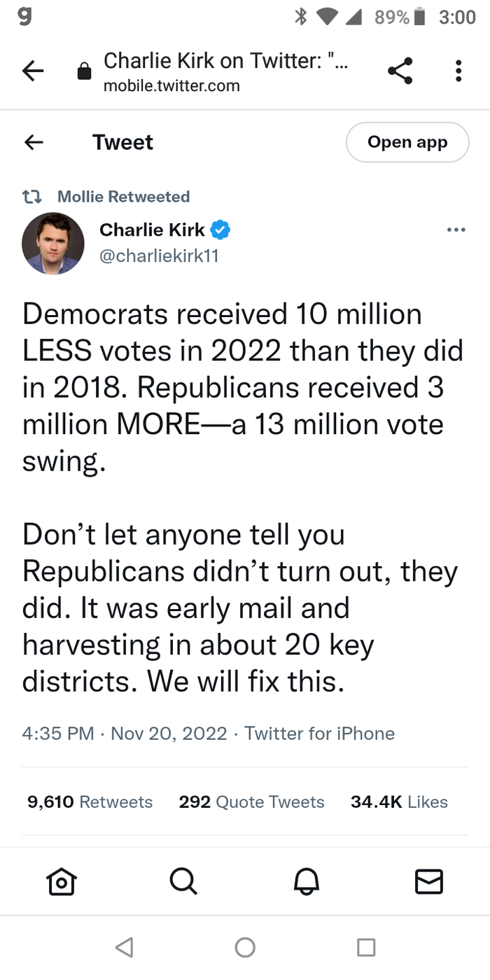
Task: View the 292 Quote Tweets
Action: pos(251,802)
